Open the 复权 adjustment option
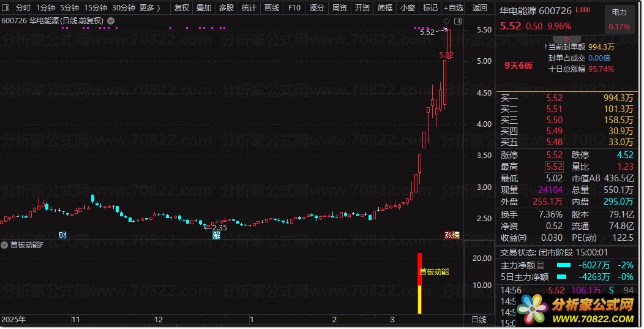This screenshot has height=329, width=644. [182, 8]
